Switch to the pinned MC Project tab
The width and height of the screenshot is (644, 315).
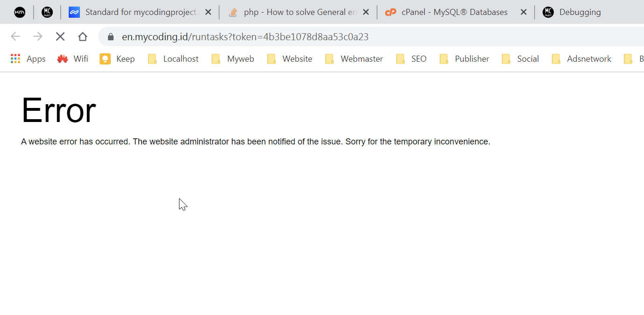pos(47,12)
